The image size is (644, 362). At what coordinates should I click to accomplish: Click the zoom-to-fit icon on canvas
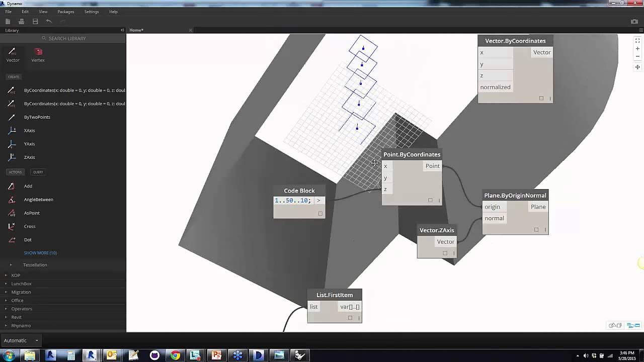point(637,40)
